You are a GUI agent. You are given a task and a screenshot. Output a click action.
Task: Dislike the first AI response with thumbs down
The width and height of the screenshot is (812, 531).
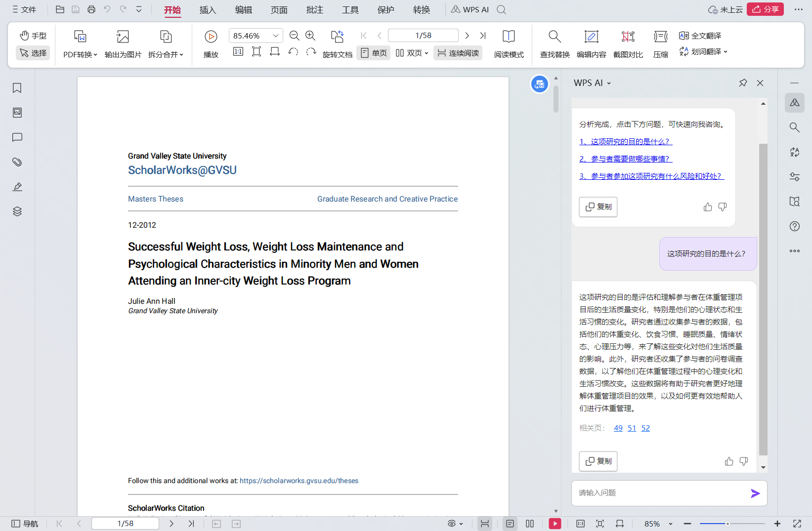723,207
